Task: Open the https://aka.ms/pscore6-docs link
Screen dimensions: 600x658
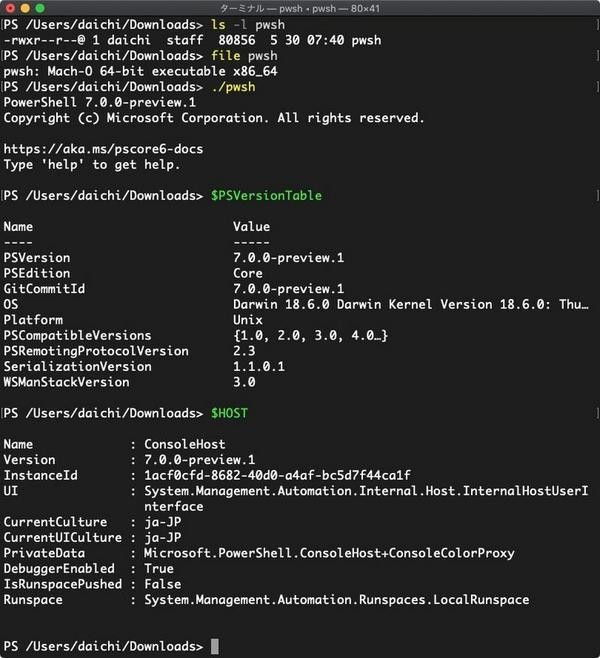Action: click(103, 149)
